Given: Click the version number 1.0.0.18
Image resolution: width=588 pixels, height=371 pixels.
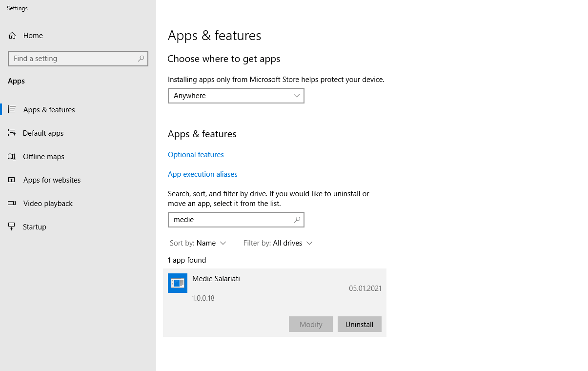Looking at the screenshot, I should [203, 298].
